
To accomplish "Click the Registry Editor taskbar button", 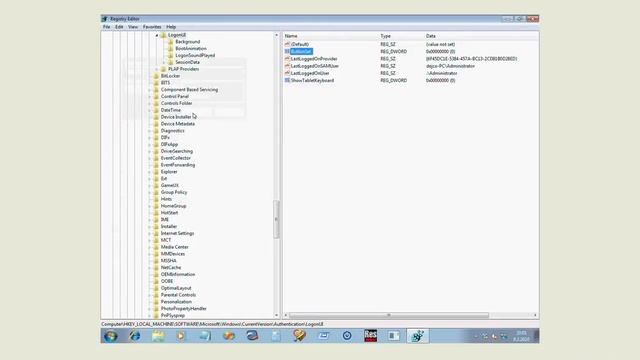I will tap(418, 336).
